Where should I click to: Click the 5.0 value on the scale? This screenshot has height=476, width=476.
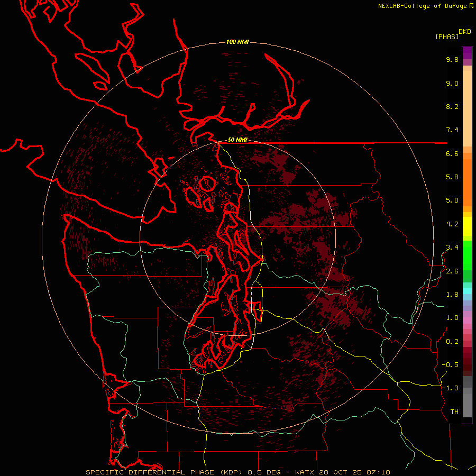pyautogui.click(x=452, y=200)
